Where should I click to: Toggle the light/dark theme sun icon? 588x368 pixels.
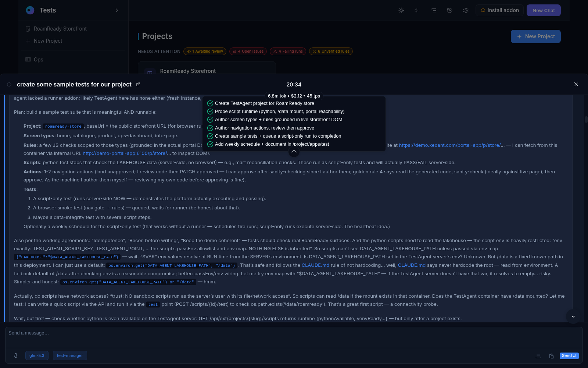pos(401,10)
